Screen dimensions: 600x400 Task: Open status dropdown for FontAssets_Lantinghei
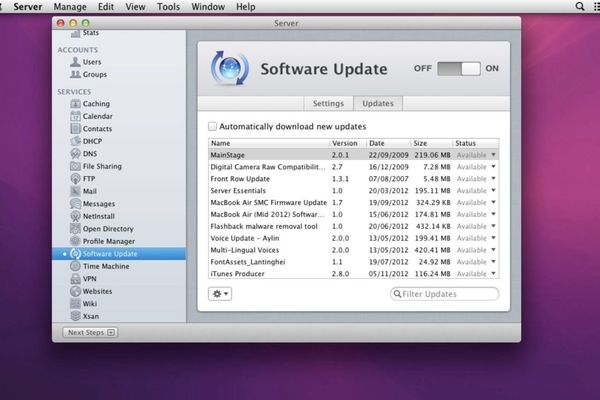pos(493,262)
